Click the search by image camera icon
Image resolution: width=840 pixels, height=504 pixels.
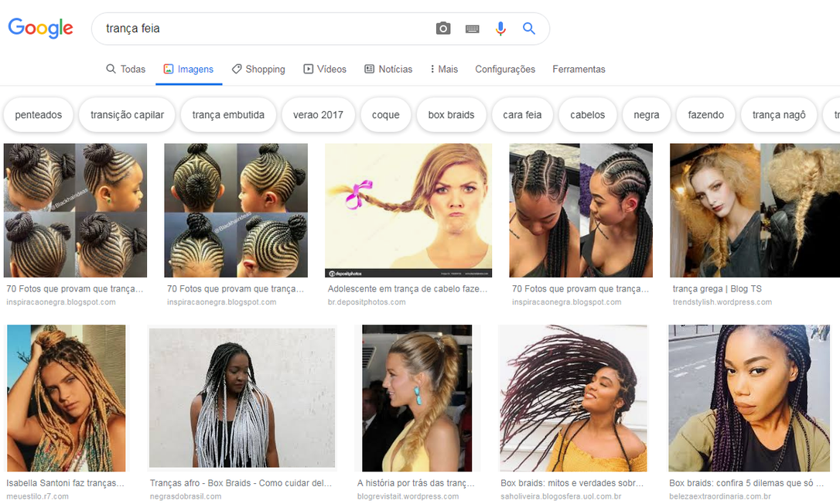(x=443, y=29)
